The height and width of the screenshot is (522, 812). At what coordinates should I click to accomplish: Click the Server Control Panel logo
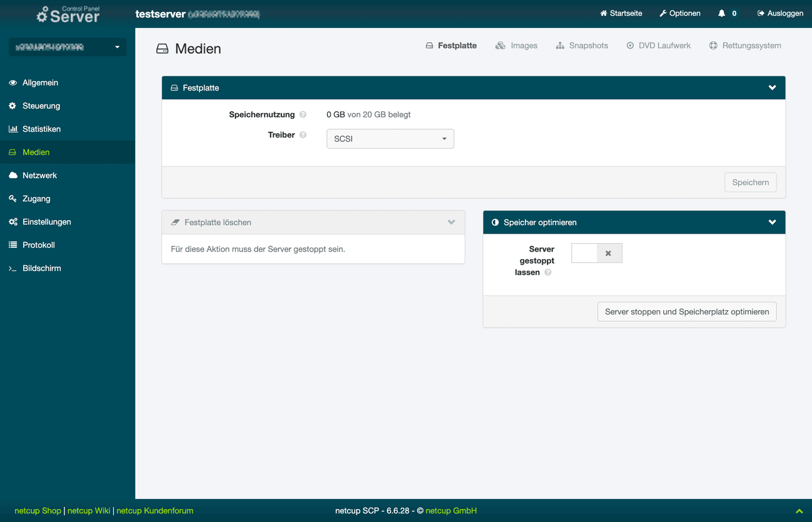pos(68,14)
